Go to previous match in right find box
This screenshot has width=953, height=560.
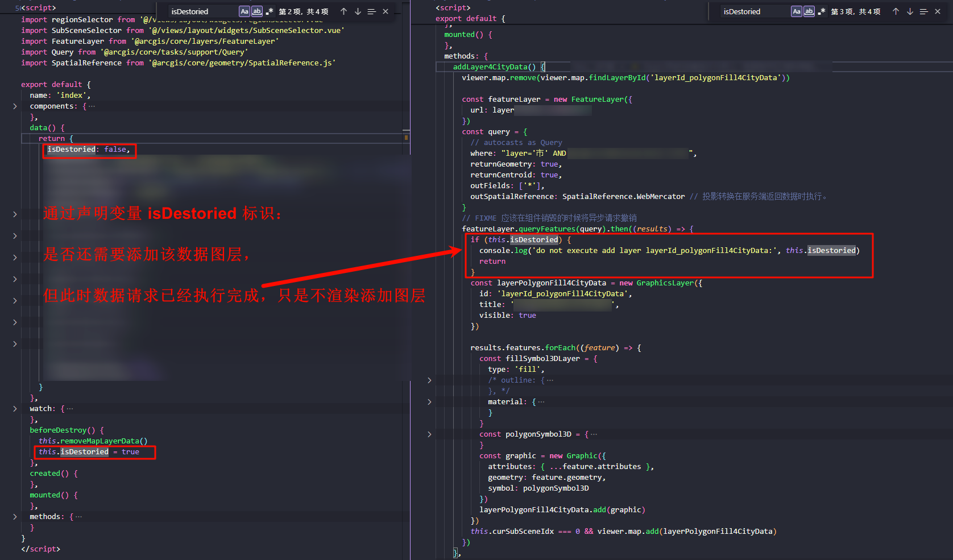click(x=896, y=11)
